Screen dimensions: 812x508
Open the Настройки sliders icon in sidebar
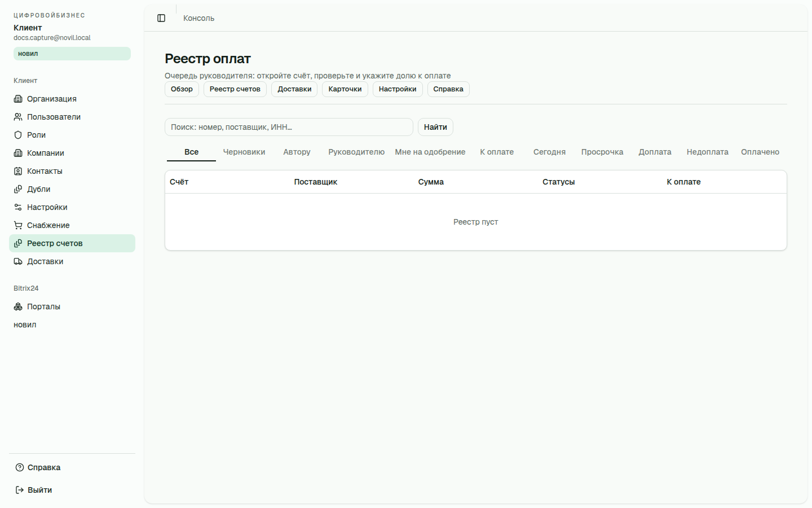click(18, 207)
